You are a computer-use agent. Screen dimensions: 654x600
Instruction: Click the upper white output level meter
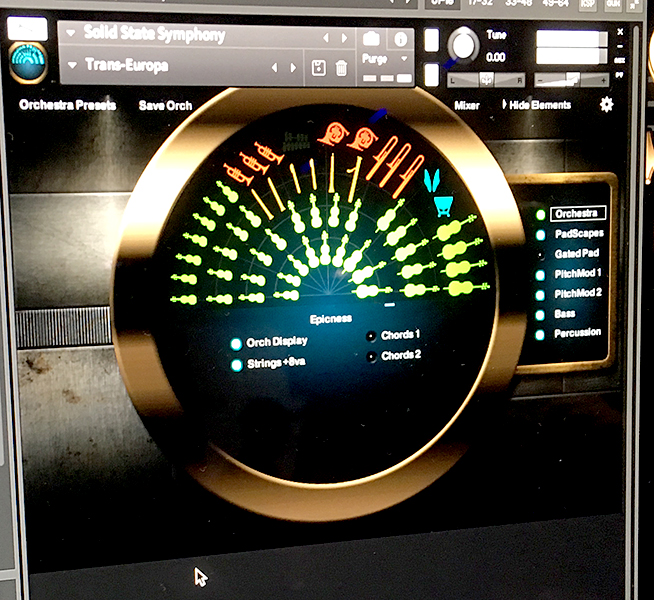[571, 38]
